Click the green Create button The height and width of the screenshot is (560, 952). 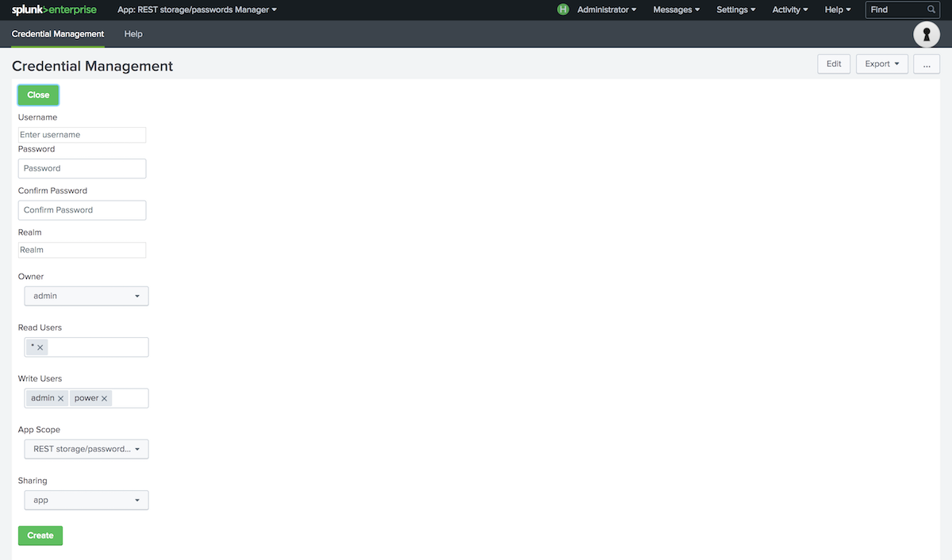(x=40, y=535)
